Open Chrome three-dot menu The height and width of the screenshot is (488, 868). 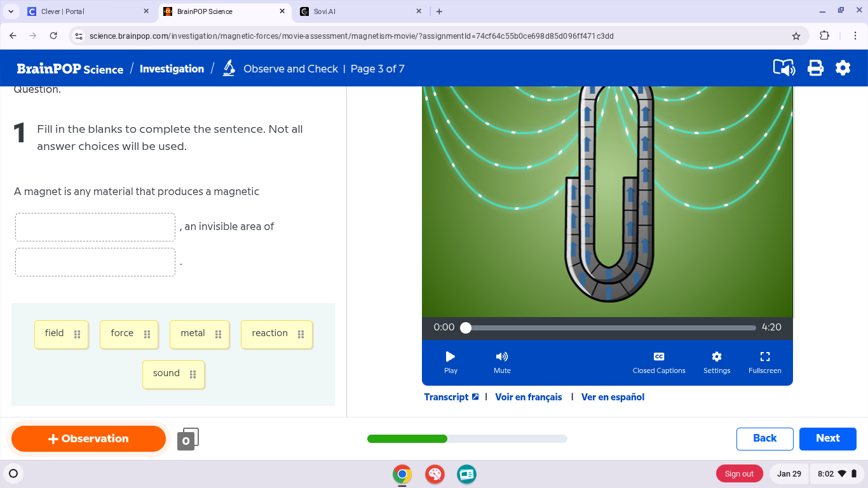(855, 36)
